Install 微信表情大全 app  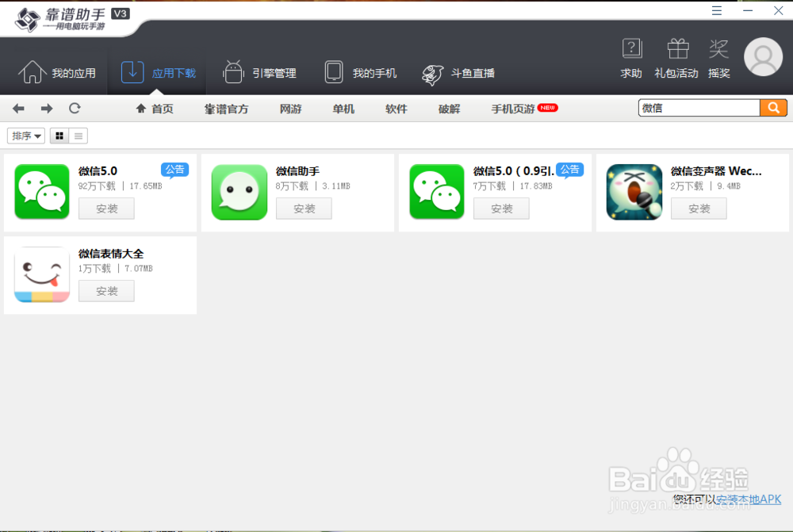pos(107,291)
